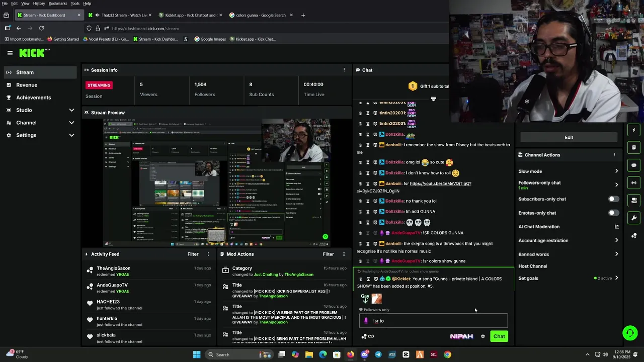The height and width of the screenshot is (362, 644).
Task: Expand Followers-only chat options
Action: [616, 185]
